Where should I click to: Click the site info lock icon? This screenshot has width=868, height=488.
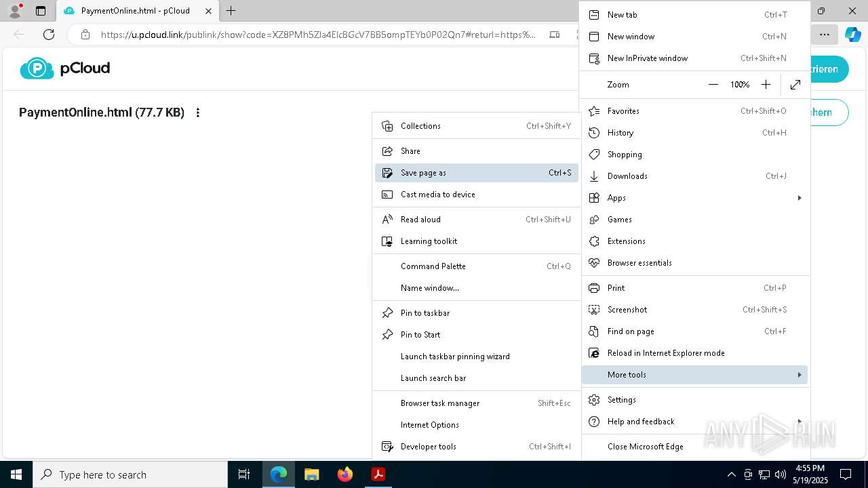click(85, 35)
